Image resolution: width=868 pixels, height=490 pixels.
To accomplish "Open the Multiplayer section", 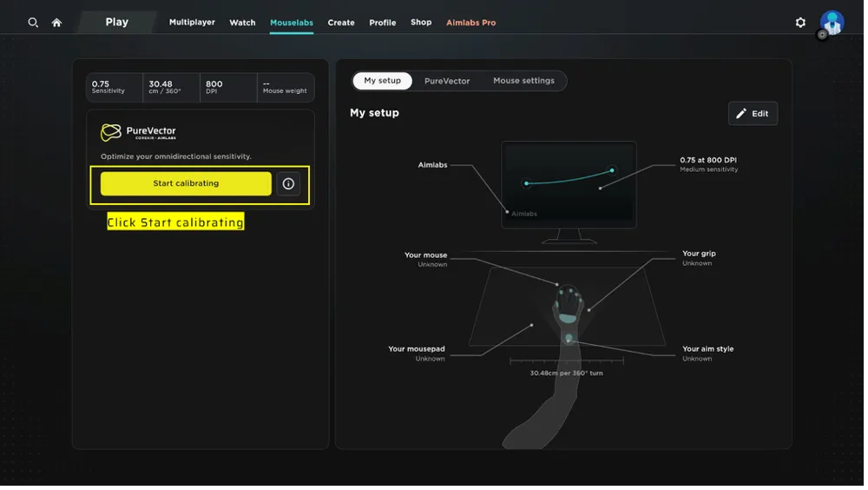I will 192,23.
